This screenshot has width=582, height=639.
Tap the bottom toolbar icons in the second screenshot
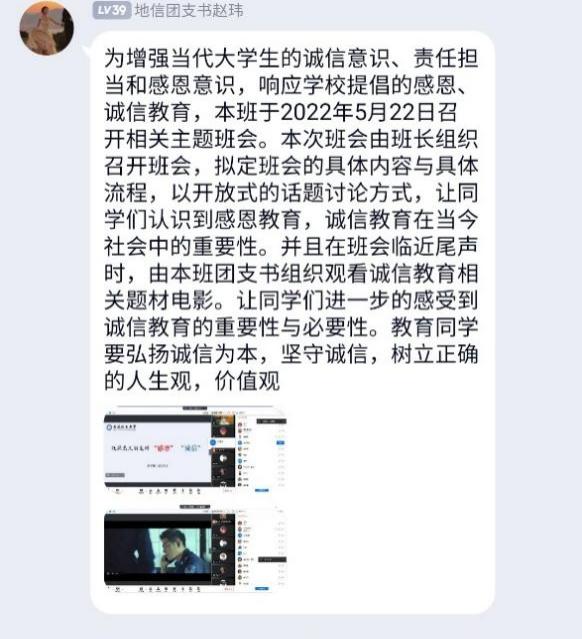point(169,589)
